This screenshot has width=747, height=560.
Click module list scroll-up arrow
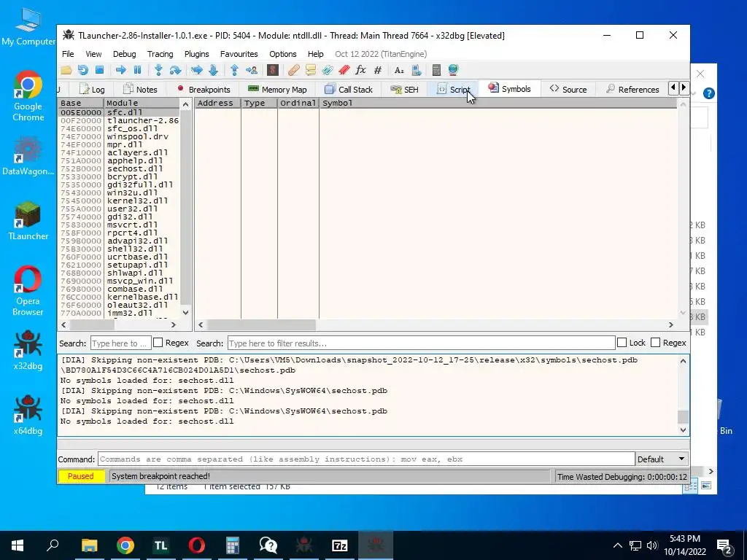click(x=185, y=104)
